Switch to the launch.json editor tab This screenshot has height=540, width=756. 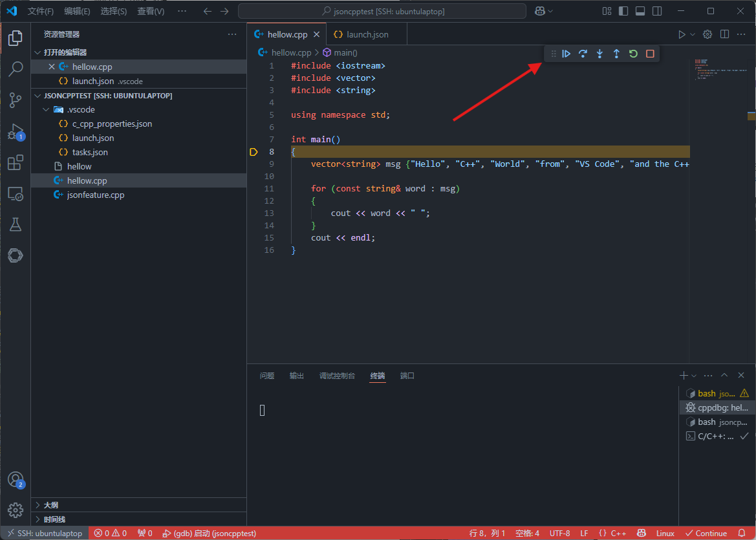(366, 34)
